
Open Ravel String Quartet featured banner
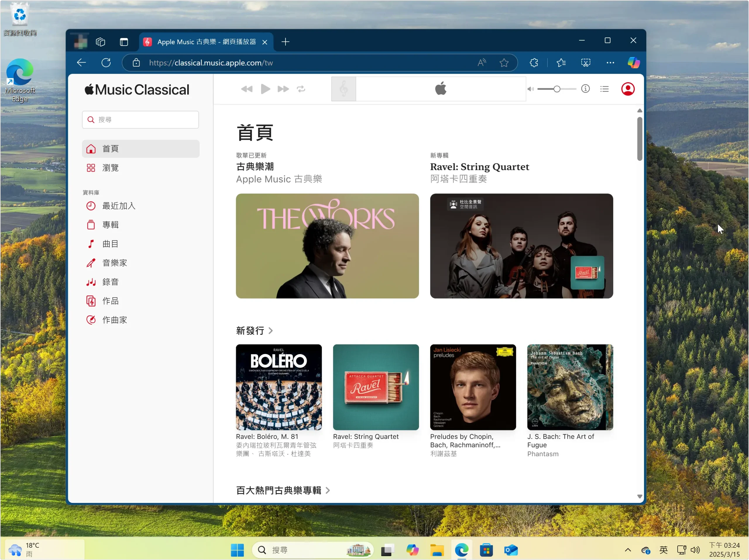(x=521, y=246)
